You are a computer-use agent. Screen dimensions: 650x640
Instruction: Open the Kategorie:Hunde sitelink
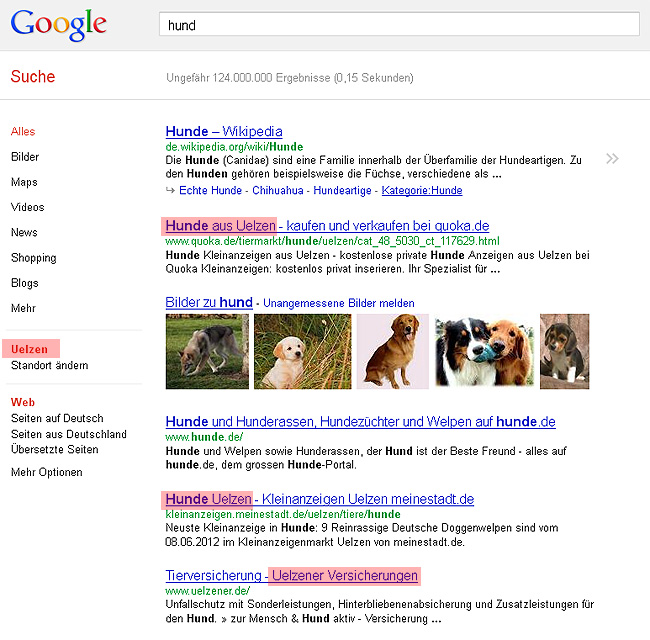point(422,190)
